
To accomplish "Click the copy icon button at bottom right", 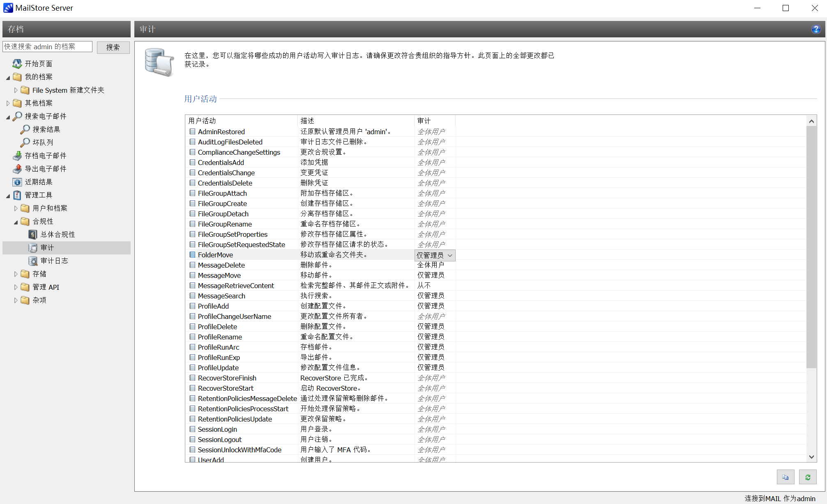I will pos(786,477).
